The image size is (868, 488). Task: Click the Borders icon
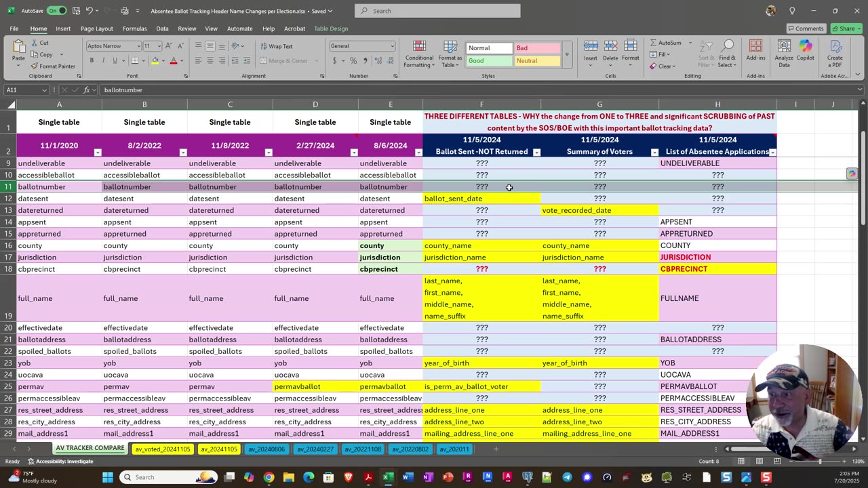click(x=134, y=60)
